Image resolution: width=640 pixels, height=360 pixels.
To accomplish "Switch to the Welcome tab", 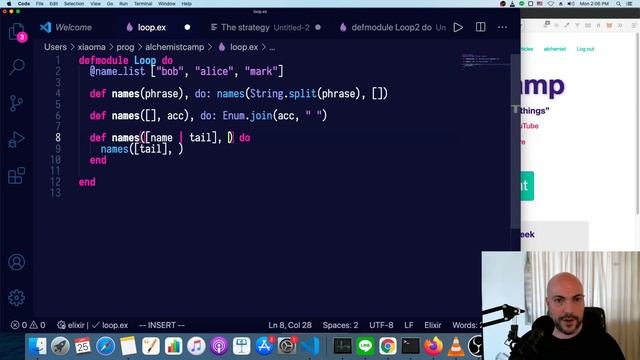I will pyautogui.click(x=66, y=27).
